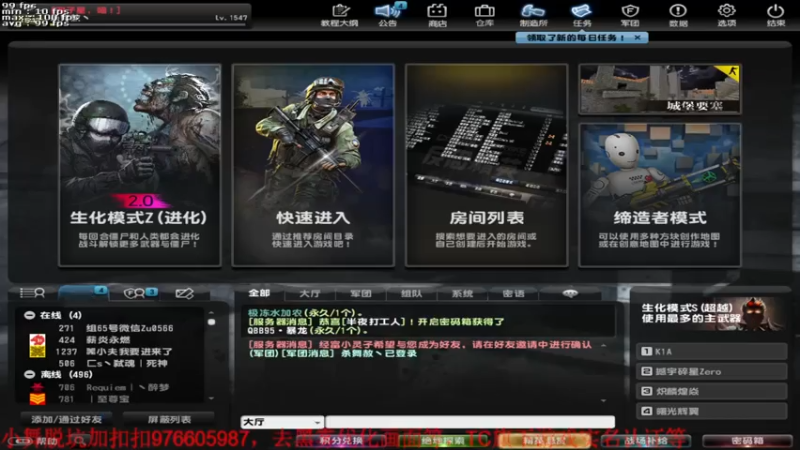Open the 选项 options gear icon

coord(727,15)
